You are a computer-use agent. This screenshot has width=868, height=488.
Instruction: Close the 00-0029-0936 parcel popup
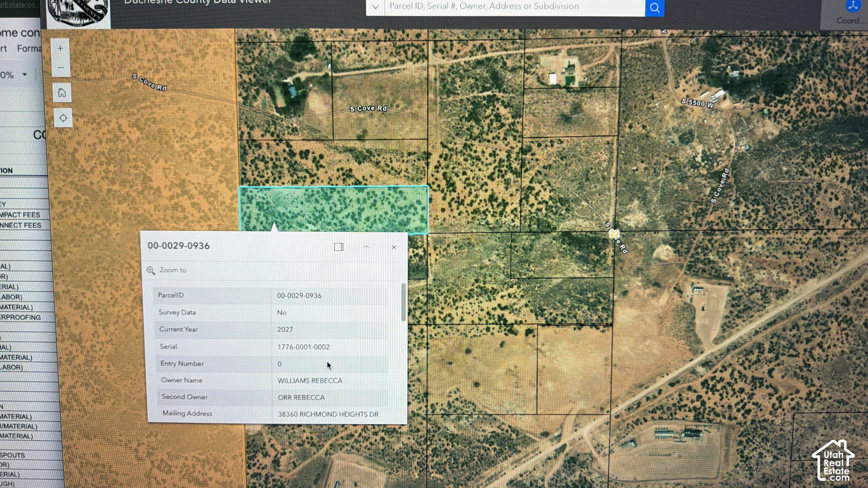394,247
